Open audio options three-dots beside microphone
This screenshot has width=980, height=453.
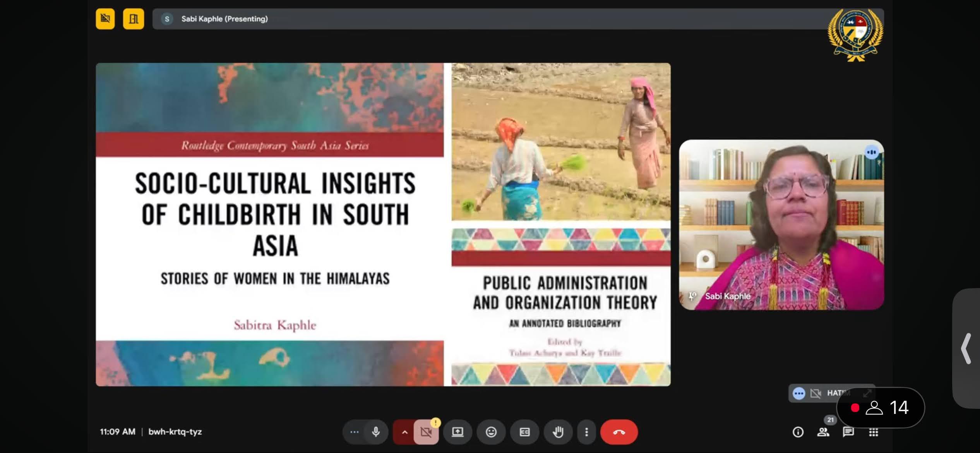tap(354, 432)
